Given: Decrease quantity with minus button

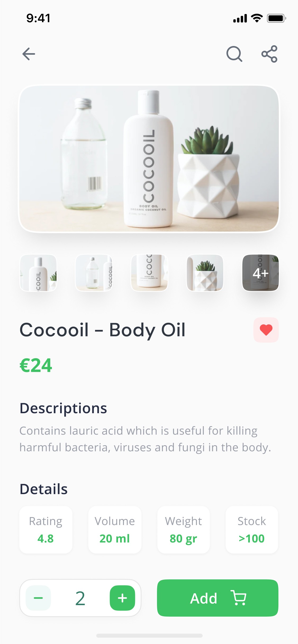Looking at the screenshot, I should point(38,598).
